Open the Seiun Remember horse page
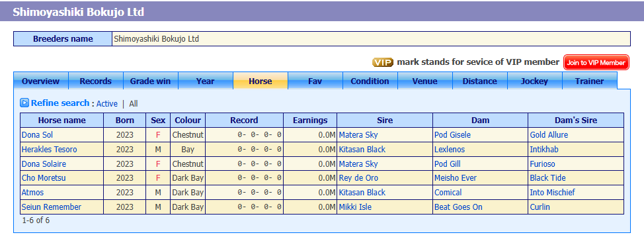Image resolution: width=644 pixels, height=239 pixels. [x=52, y=207]
